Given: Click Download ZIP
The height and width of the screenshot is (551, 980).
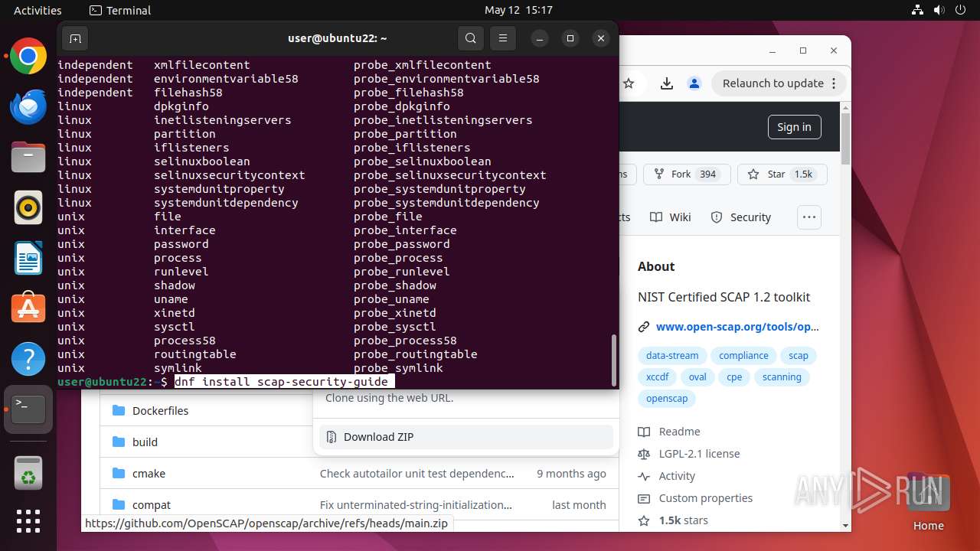Looking at the screenshot, I should point(466,437).
